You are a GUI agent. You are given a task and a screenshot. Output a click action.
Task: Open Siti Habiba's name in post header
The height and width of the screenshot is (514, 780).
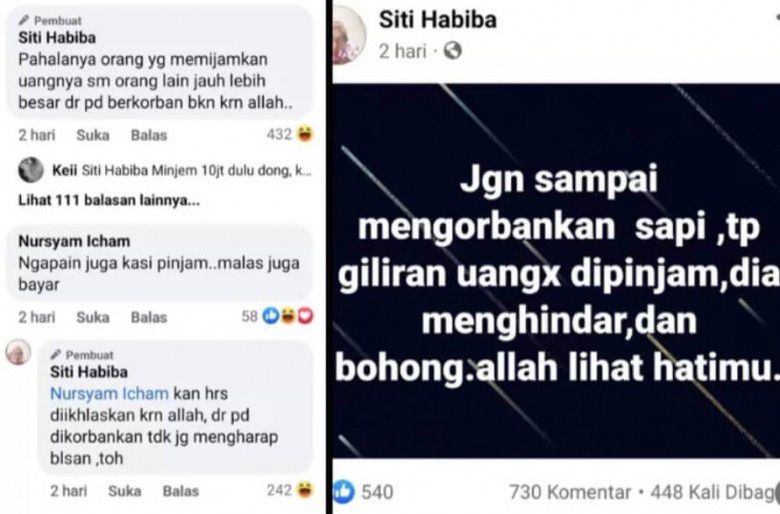(438, 20)
